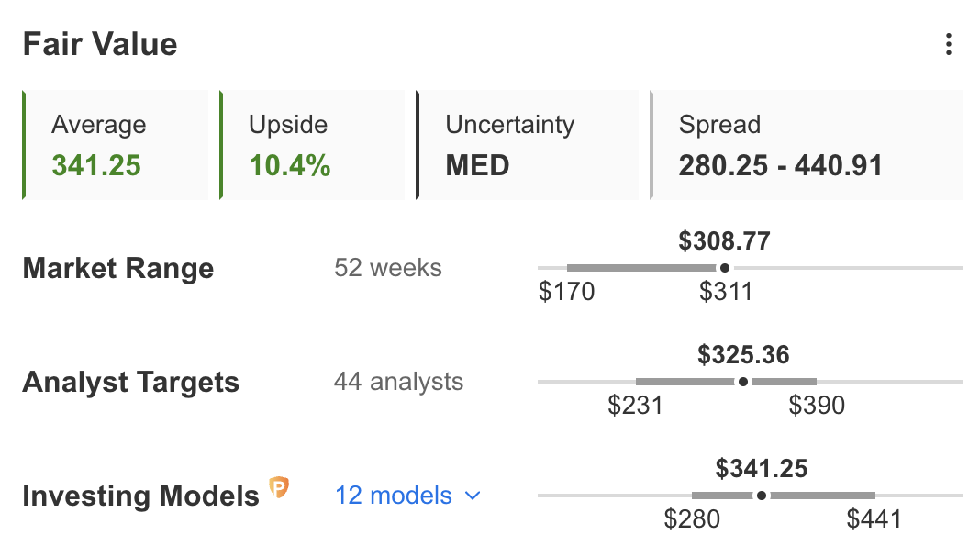Viewport: 980px width, 546px height.
Task: Click the $325.36 analyst target label
Action: (x=743, y=355)
